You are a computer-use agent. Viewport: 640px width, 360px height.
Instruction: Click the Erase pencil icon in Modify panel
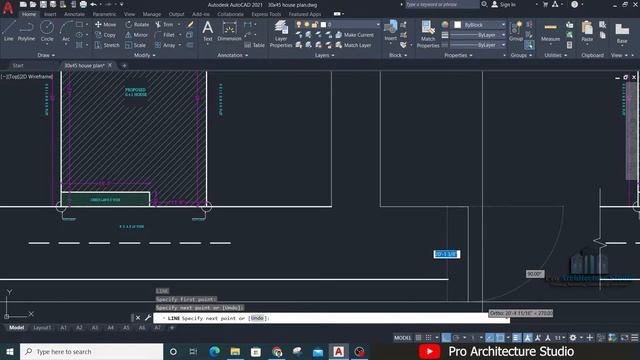click(x=190, y=24)
